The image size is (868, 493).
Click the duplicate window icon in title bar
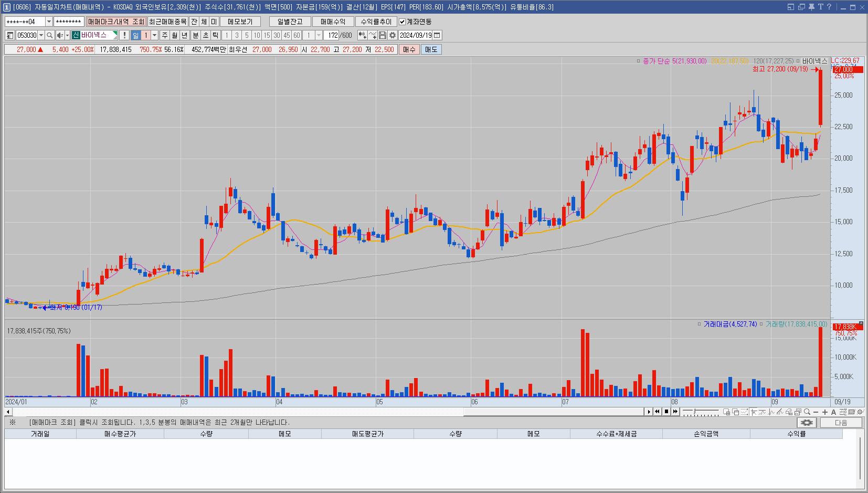click(x=801, y=7)
